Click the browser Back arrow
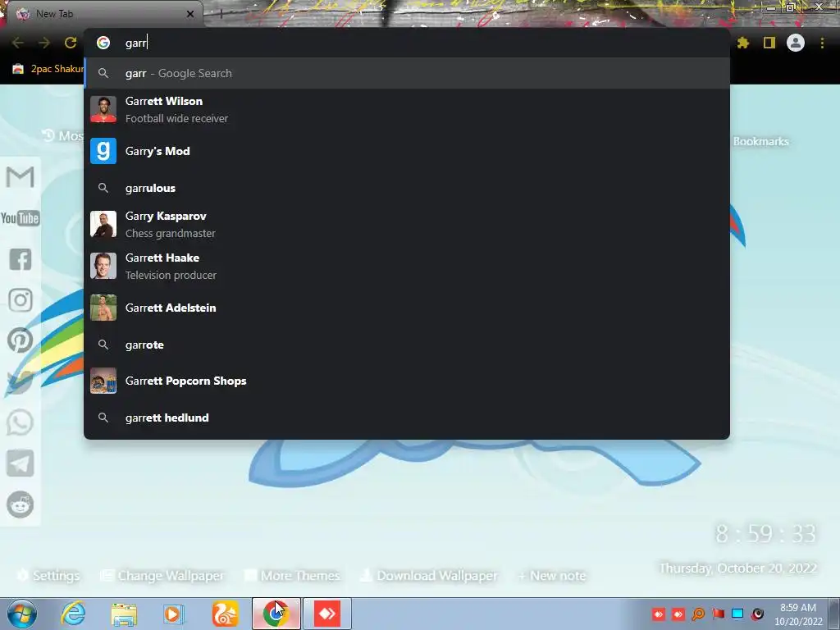The height and width of the screenshot is (630, 840). pyautogui.click(x=18, y=43)
